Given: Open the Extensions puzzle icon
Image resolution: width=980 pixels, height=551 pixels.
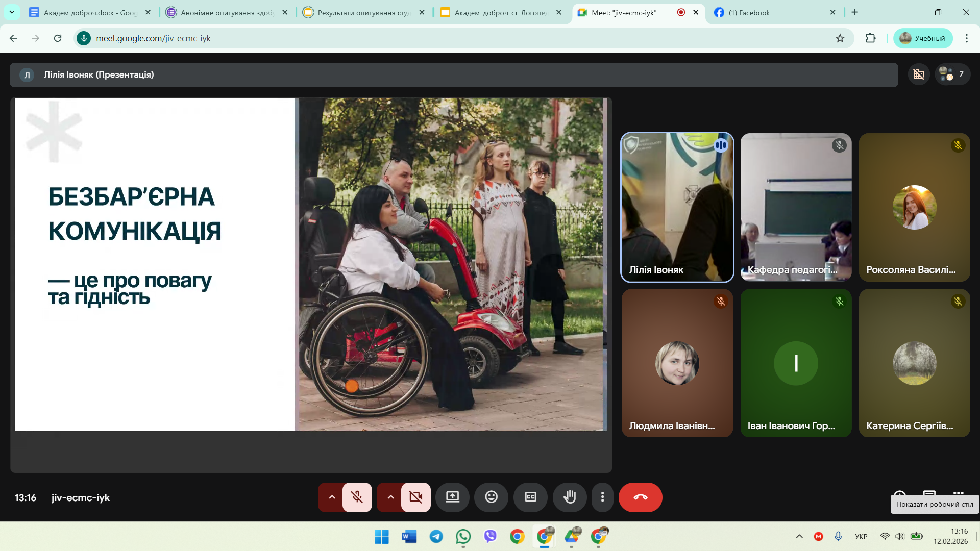Looking at the screenshot, I should pos(871,38).
